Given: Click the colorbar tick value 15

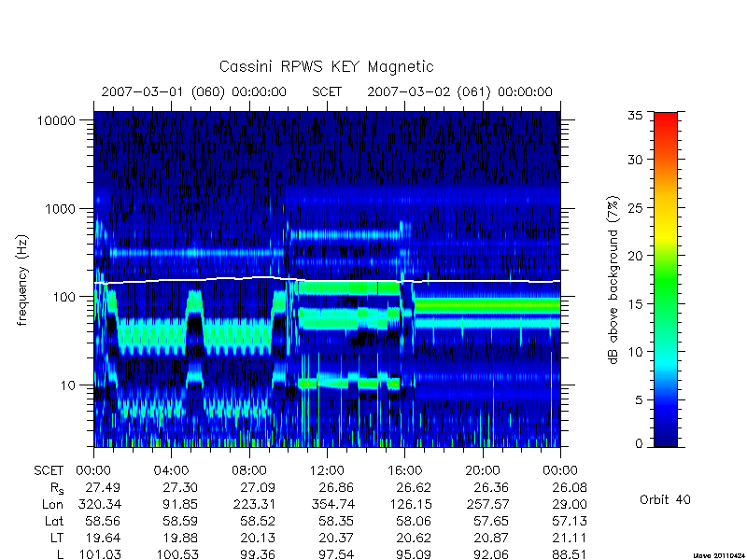Looking at the screenshot, I should pos(635,304).
